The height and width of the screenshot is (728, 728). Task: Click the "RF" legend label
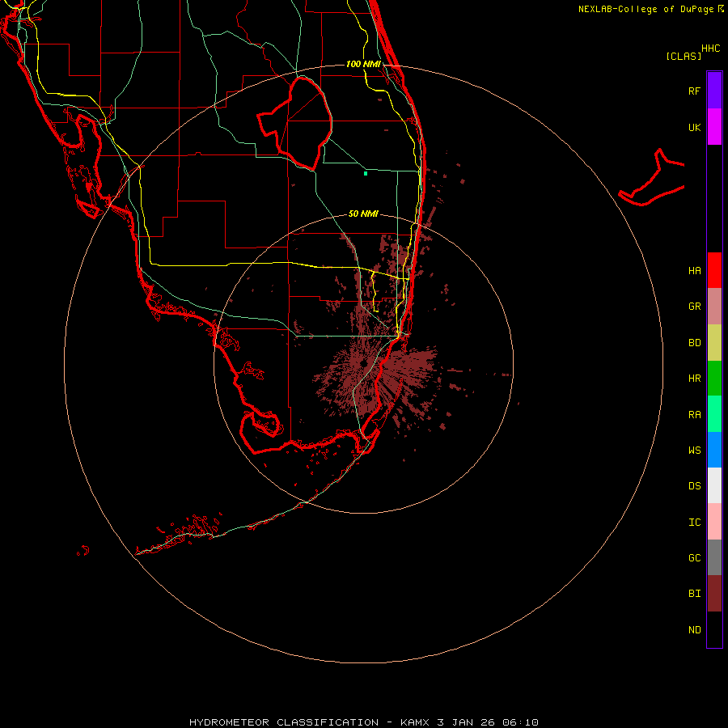coord(694,91)
